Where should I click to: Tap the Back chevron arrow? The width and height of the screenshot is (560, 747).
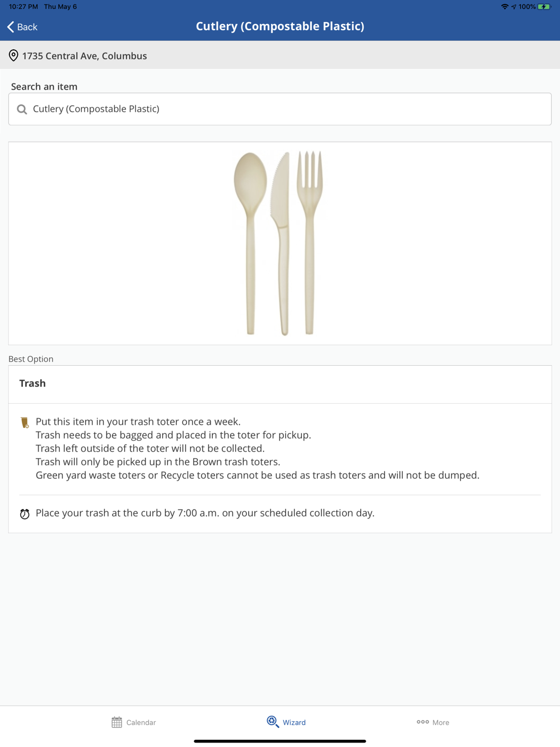pos(11,27)
